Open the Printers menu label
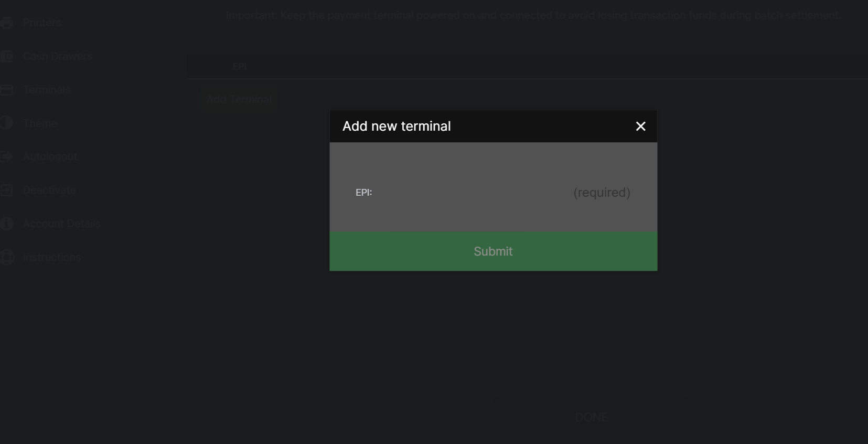The height and width of the screenshot is (444, 868). point(42,23)
